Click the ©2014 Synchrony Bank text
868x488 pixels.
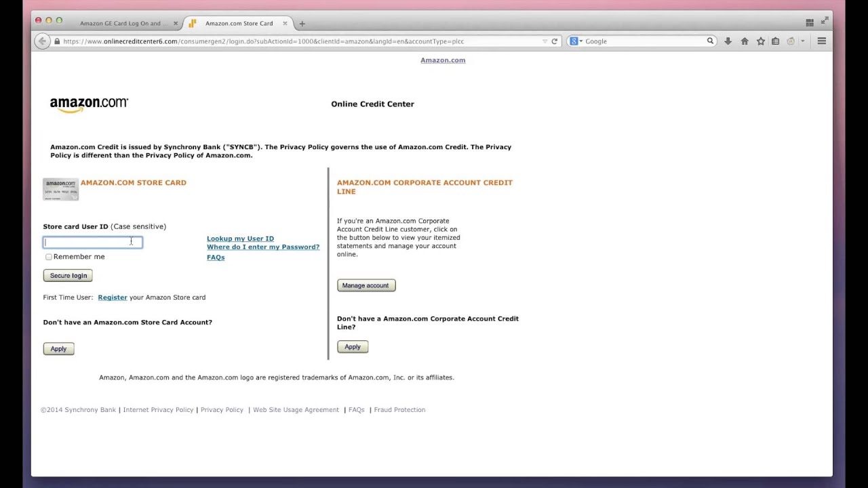point(78,410)
